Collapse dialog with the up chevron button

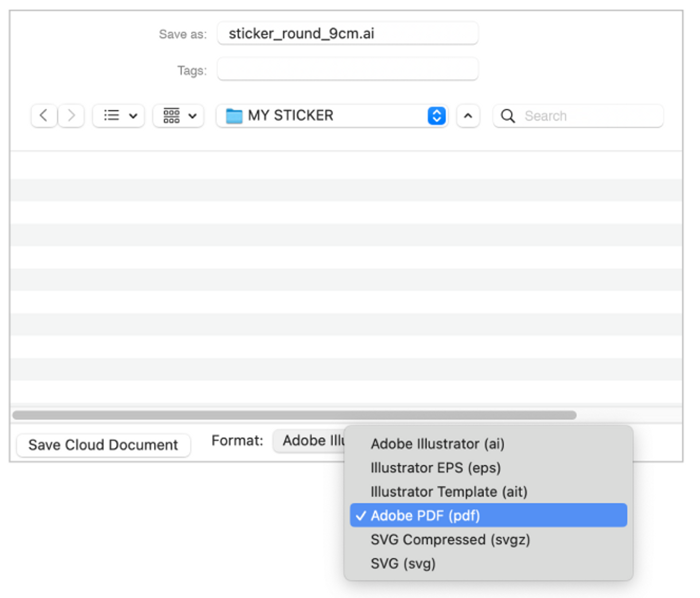coord(468,116)
